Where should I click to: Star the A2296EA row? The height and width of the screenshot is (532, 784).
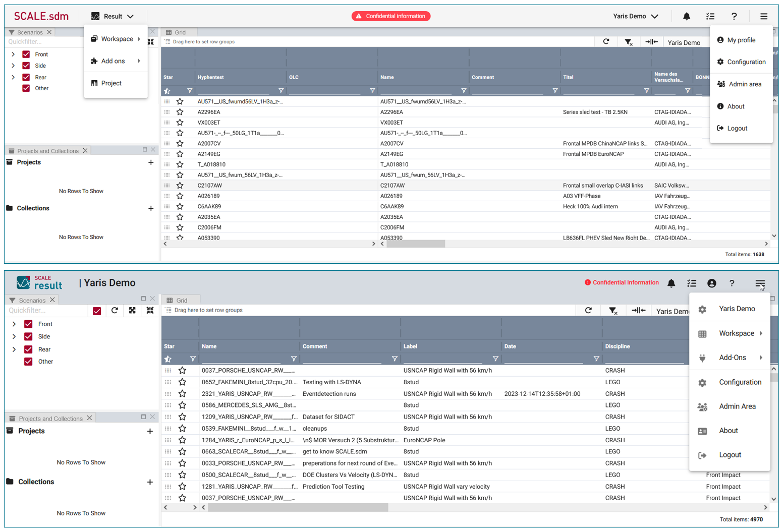(x=180, y=112)
